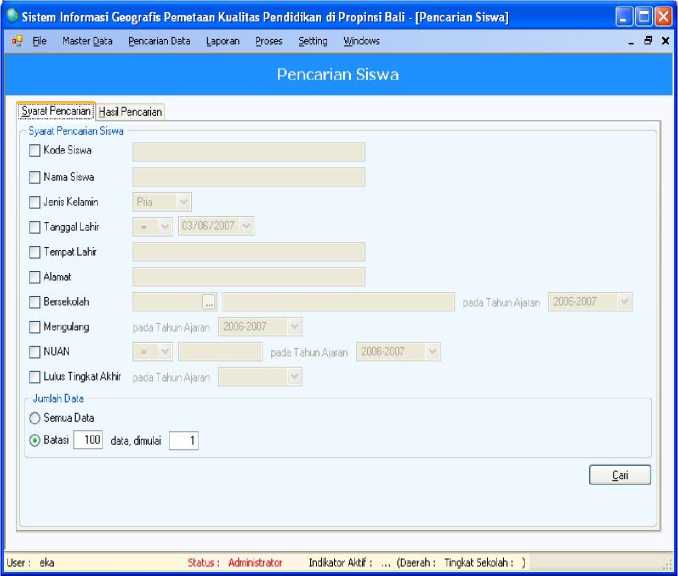This screenshot has width=678, height=576.
Task: Open the Laporan menu
Action: click(222, 41)
